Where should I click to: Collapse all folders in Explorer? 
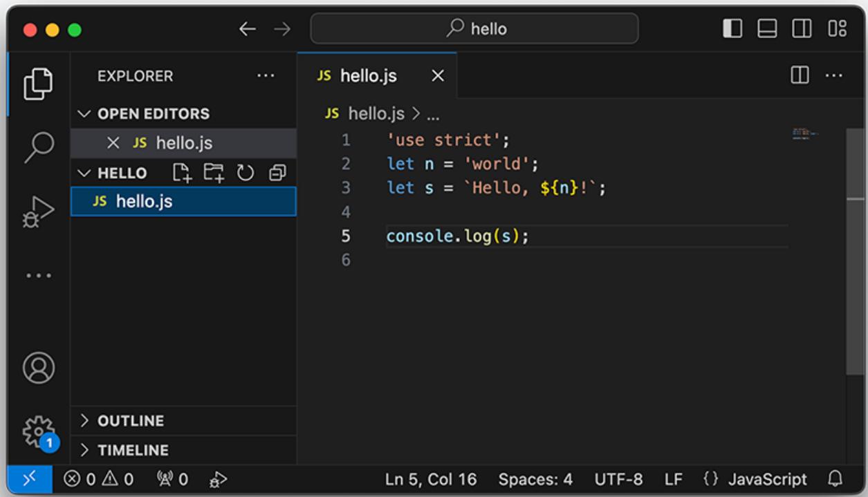pyautogui.click(x=277, y=173)
